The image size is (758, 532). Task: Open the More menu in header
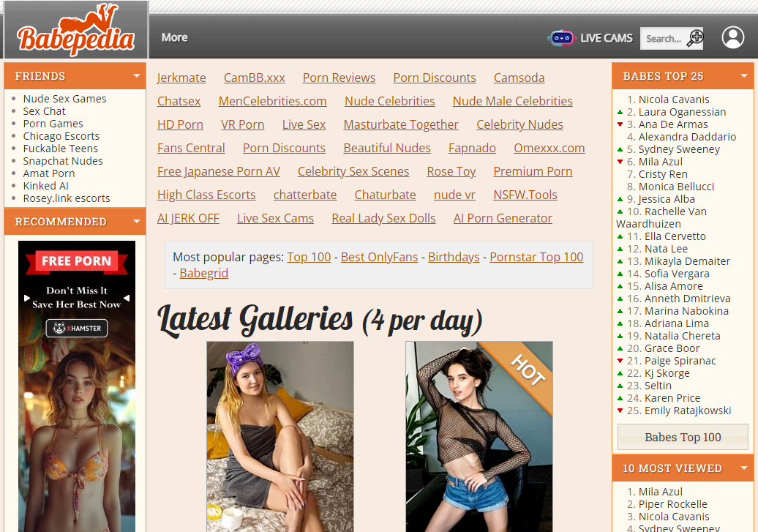pyautogui.click(x=175, y=38)
